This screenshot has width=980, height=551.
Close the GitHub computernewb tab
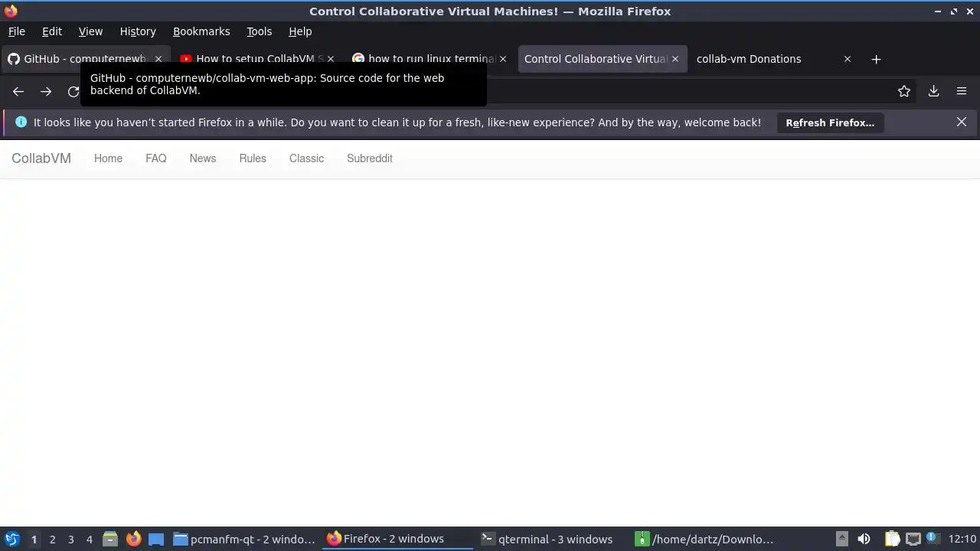coord(158,59)
